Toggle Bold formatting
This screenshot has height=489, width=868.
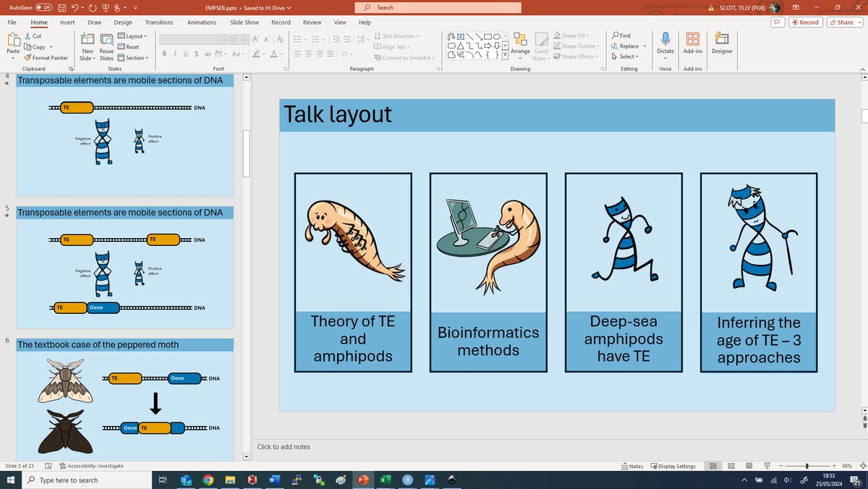pyautogui.click(x=164, y=54)
